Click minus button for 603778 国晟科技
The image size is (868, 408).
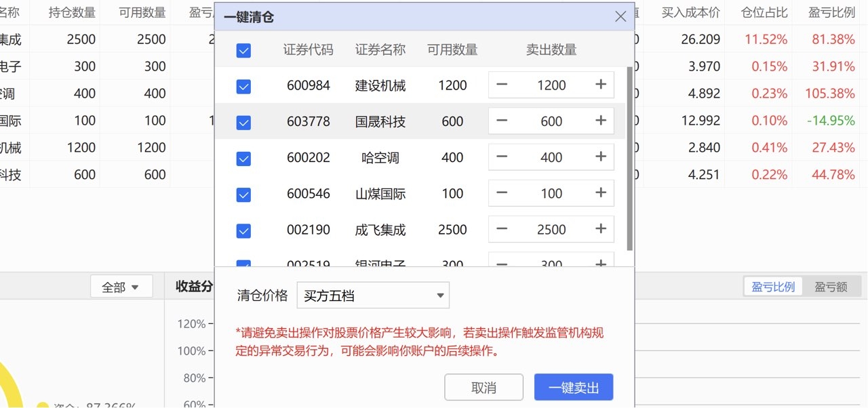(x=502, y=121)
